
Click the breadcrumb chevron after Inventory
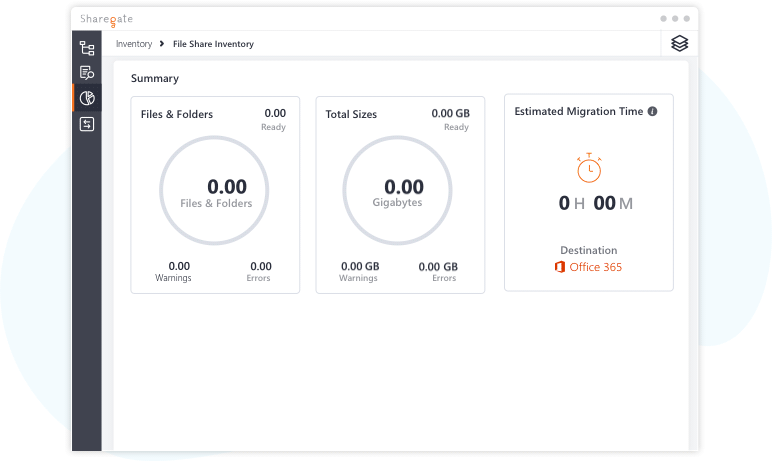(x=161, y=44)
